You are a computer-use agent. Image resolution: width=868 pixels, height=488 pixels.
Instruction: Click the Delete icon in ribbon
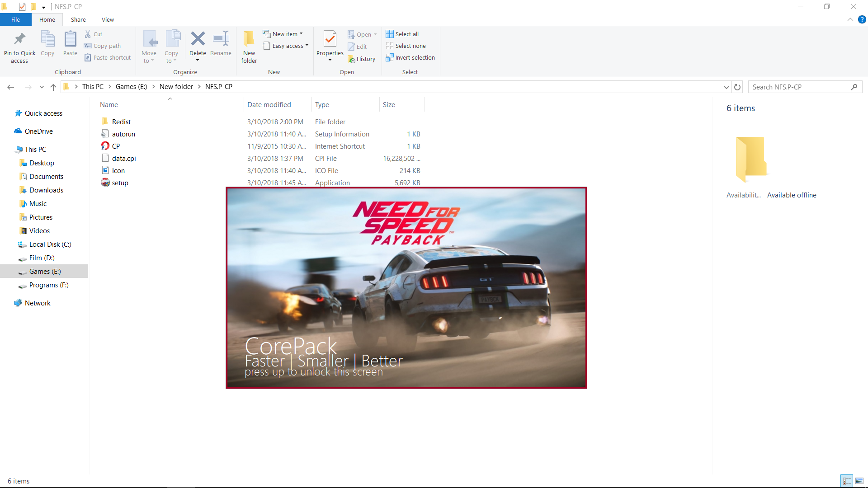click(x=198, y=40)
